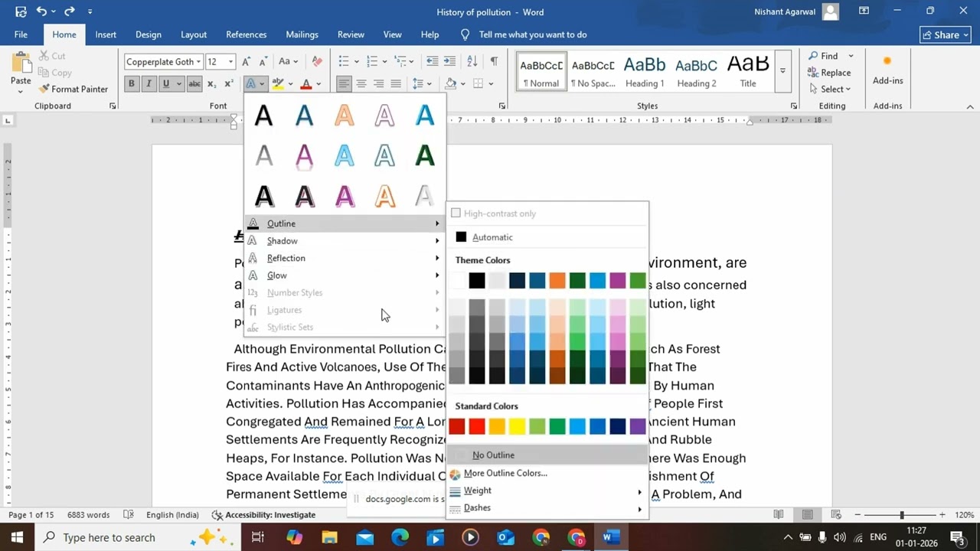This screenshot has width=980, height=551.
Task: Open the font name dropdown
Action: click(198, 62)
